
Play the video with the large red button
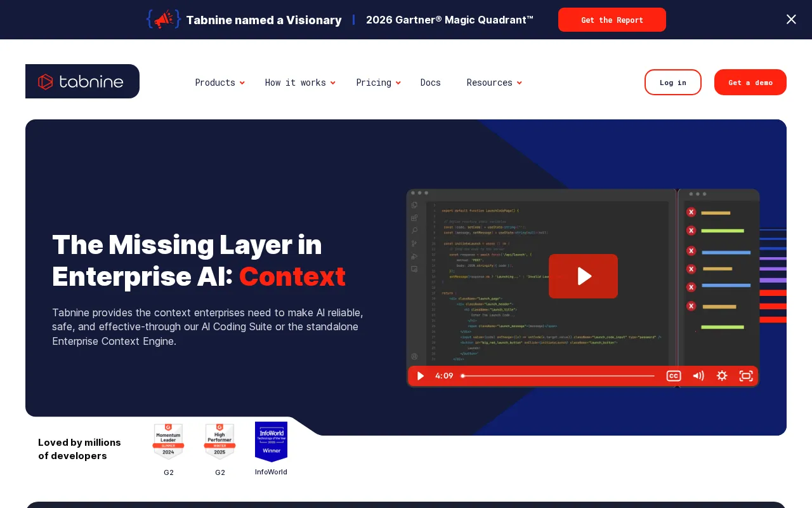pos(583,276)
